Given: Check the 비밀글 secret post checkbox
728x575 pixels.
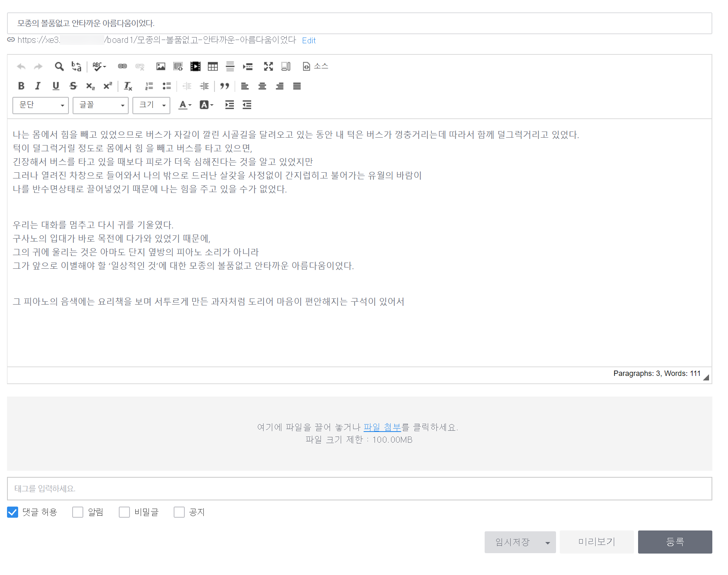Looking at the screenshot, I should click(124, 512).
